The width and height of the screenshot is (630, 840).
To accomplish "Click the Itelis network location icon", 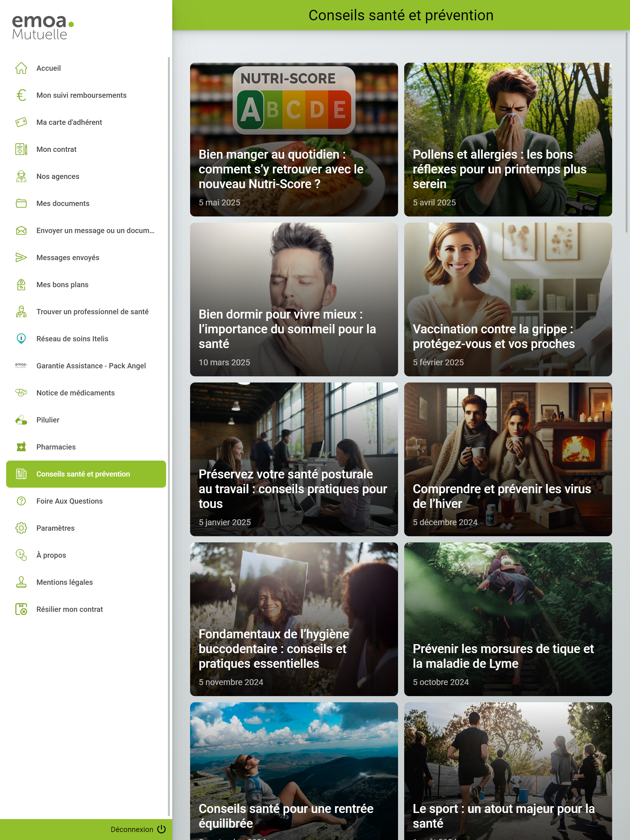I will coord(21,339).
